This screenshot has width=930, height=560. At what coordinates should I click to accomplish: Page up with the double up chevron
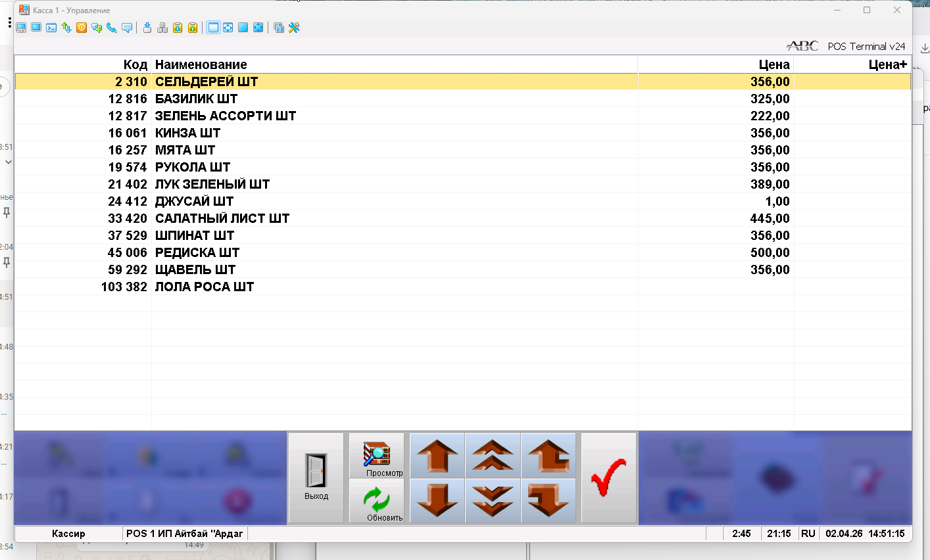pos(493,455)
